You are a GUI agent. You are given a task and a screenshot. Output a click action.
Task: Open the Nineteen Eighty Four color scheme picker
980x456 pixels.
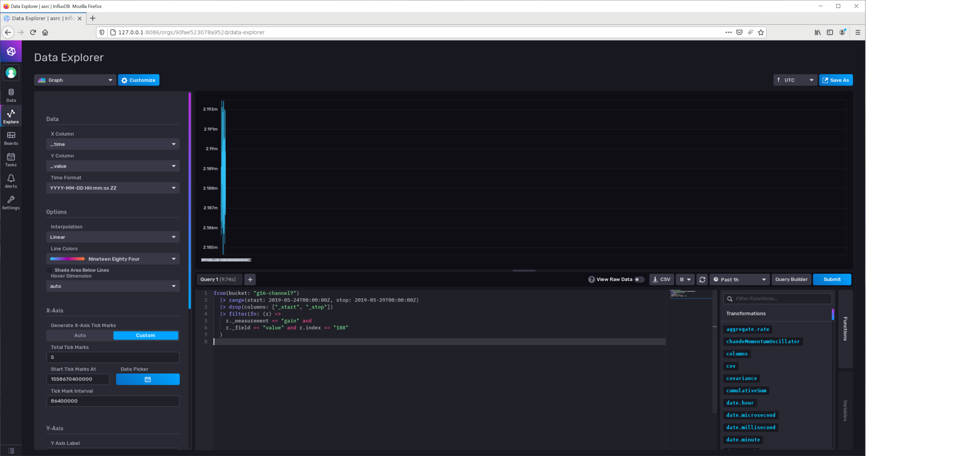coord(112,259)
